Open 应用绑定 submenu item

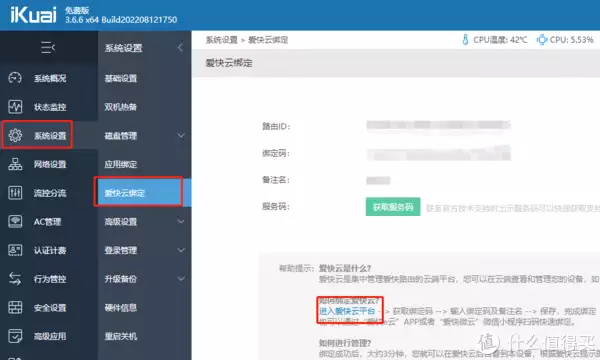pos(121,165)
